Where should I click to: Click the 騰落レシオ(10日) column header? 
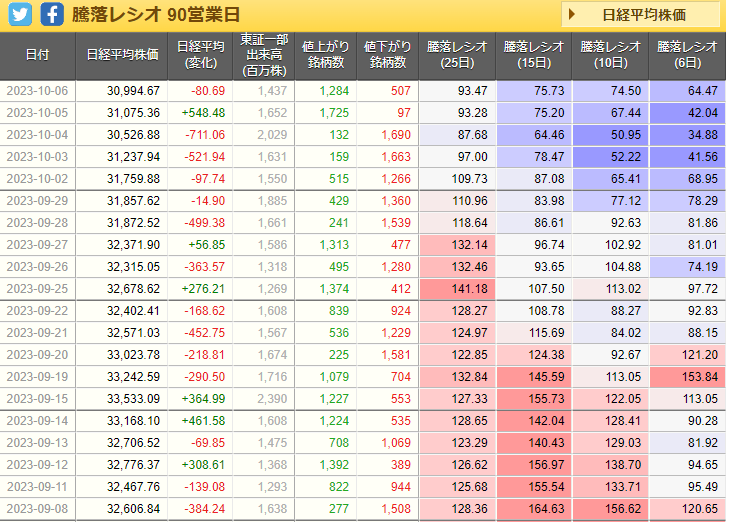(610, 55)
